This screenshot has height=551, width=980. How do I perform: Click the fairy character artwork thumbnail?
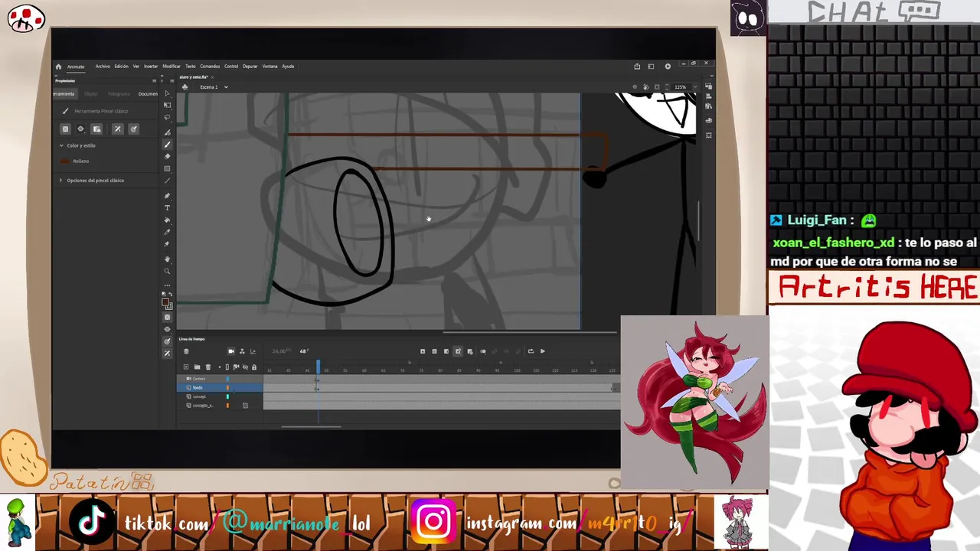click(x=694, y=402)
